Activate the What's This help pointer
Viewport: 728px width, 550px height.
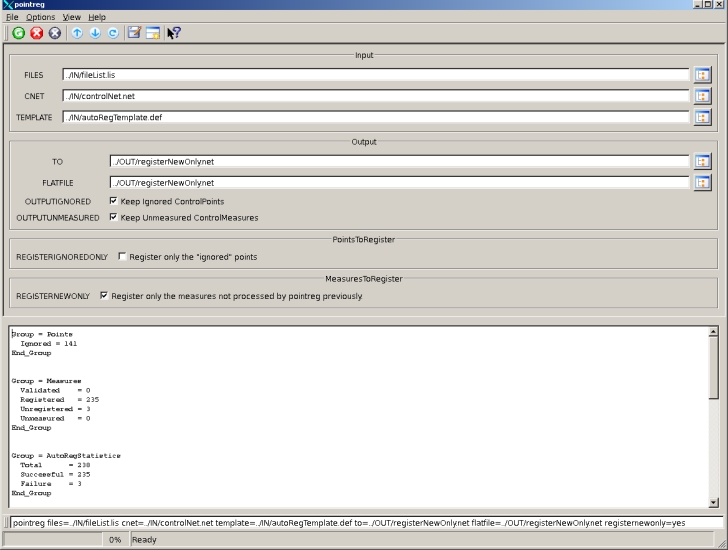tap(174, 33)
